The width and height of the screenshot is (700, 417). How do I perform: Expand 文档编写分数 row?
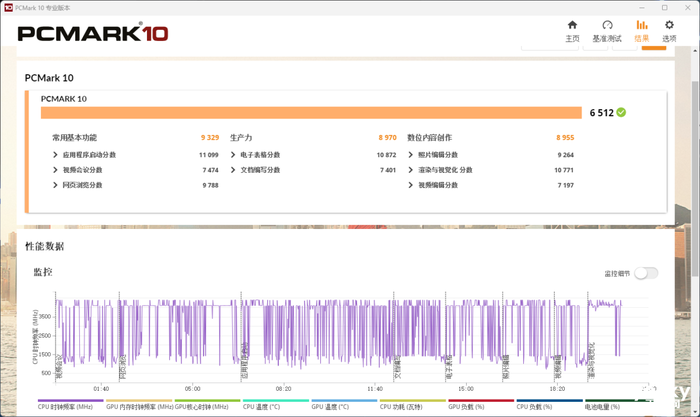click(234, 170)
